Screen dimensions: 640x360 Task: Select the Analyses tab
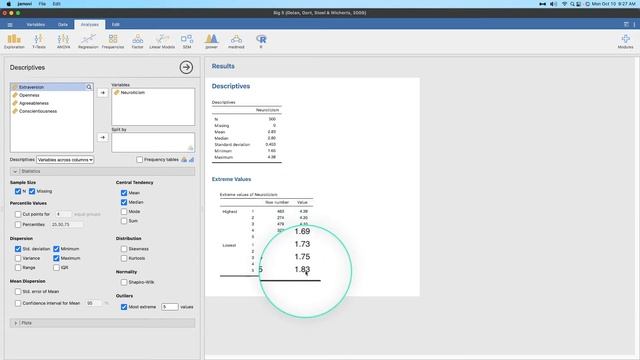click(x=89, y=24)
